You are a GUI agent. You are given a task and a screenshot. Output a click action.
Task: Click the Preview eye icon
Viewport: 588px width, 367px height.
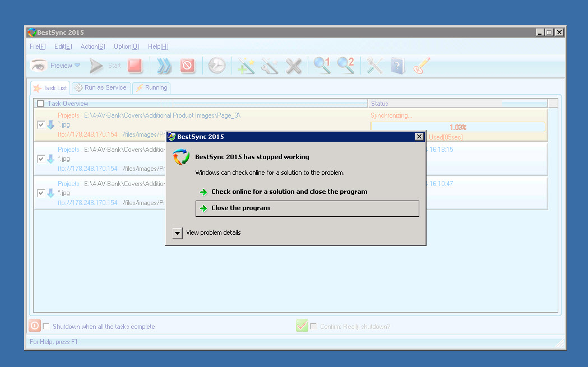pyautogui.click(x=38, y=66)
